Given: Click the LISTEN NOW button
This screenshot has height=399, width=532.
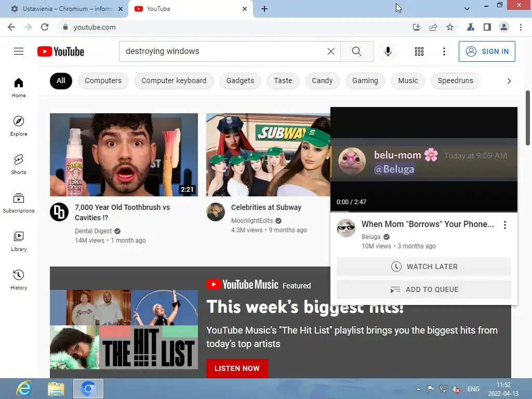Looking at the screenshot, I should click(x=237, y=368).
